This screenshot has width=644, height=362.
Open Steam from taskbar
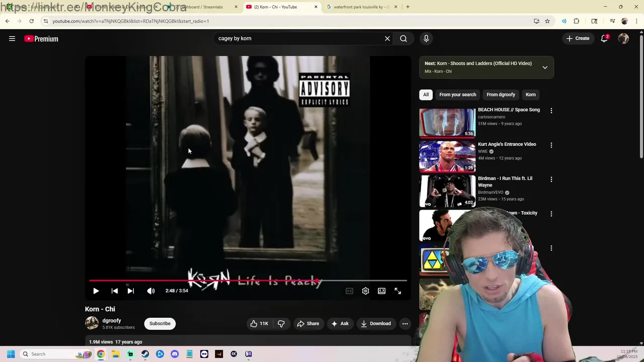click(145, 354)
